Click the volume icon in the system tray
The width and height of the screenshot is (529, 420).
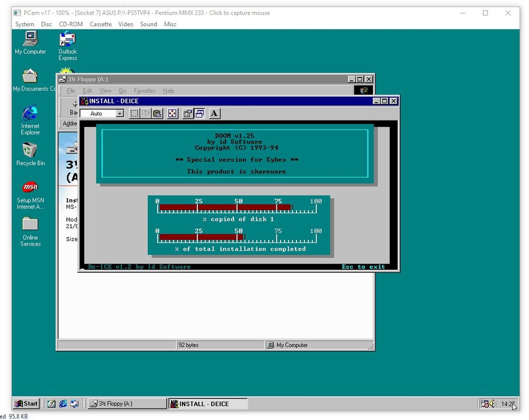pos(491,403)
